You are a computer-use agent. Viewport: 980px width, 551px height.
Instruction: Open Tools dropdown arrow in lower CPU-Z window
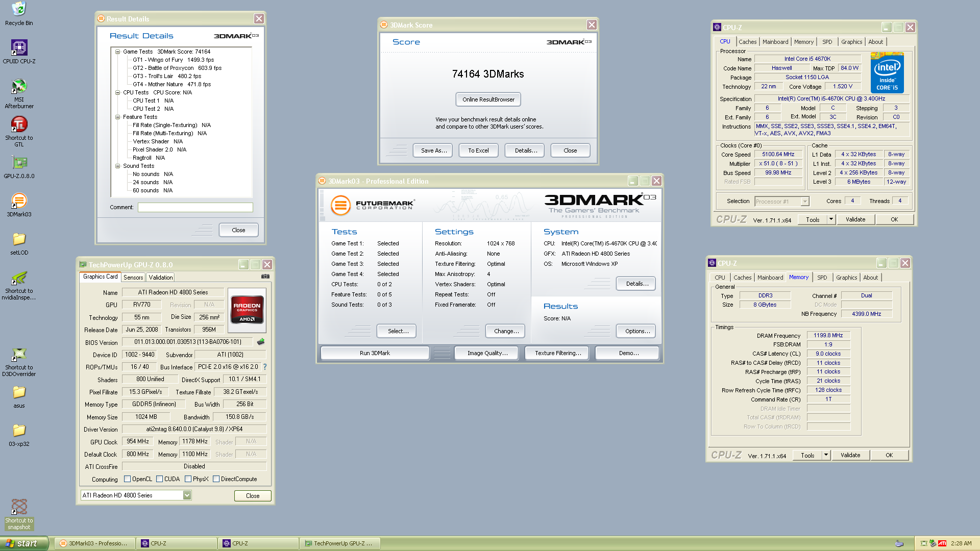point(826,455)
